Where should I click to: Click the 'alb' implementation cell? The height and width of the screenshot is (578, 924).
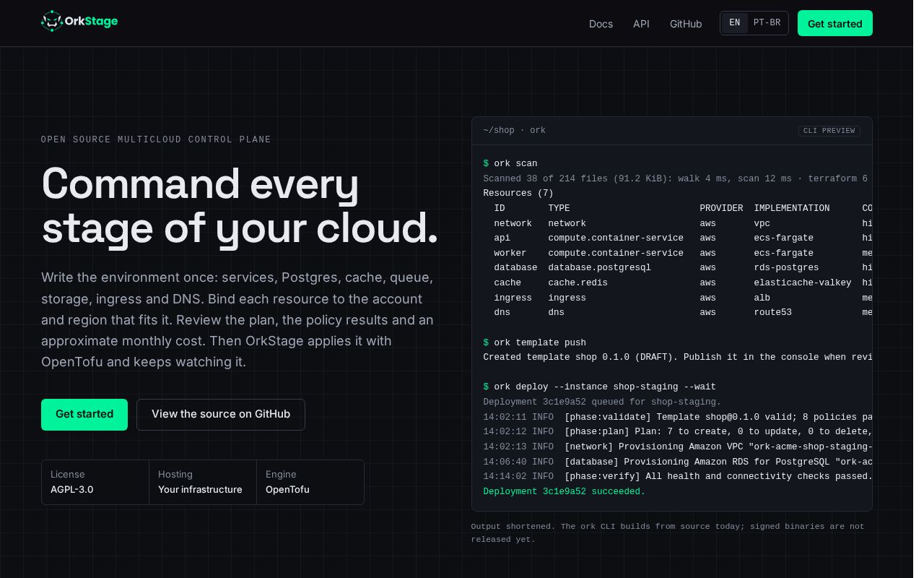pyautogui.click(x=762, y=298)
